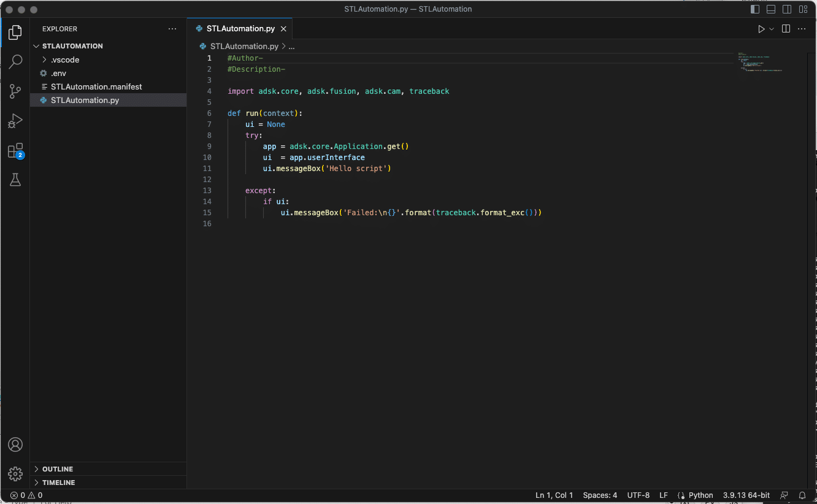This screenshot has width=817, height=504.
Task: Open the Testing flask icon
Action: tap(15, 180)
